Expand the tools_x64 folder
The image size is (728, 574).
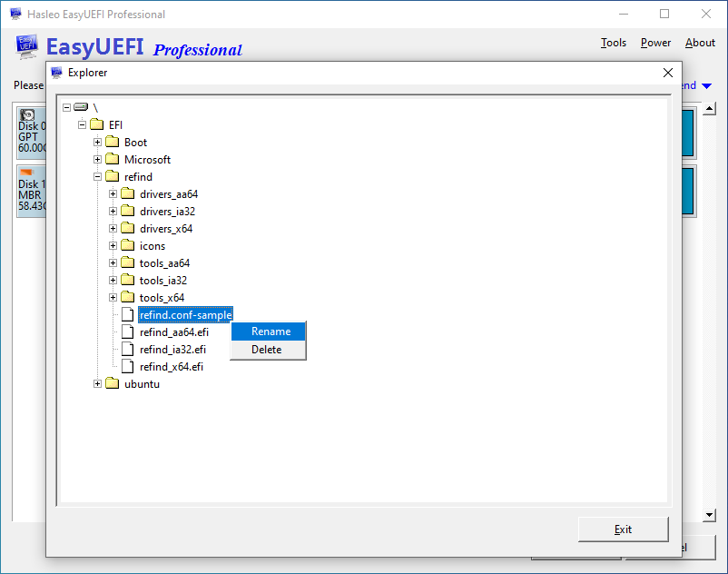(113, 297)
